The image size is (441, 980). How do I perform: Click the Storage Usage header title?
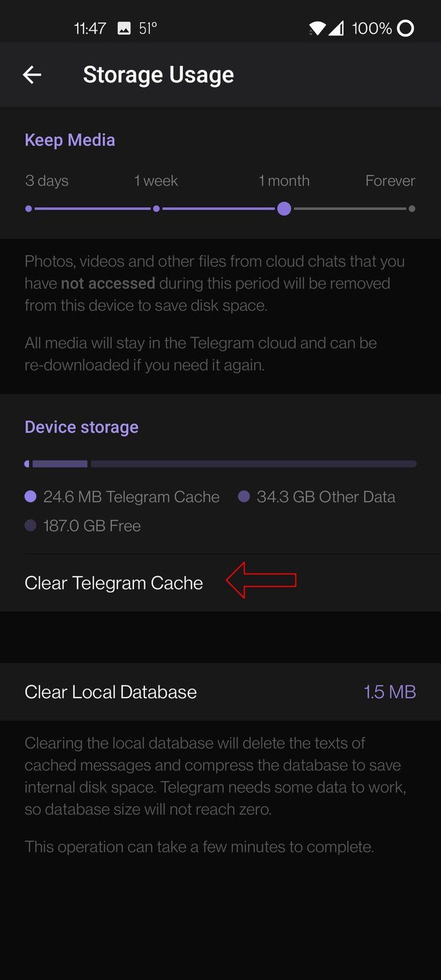158,74
